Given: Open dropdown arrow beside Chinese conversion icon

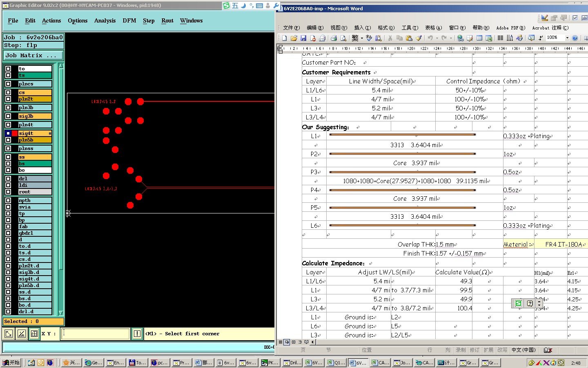Looking at the screenshot, I should tap(362, 38).
